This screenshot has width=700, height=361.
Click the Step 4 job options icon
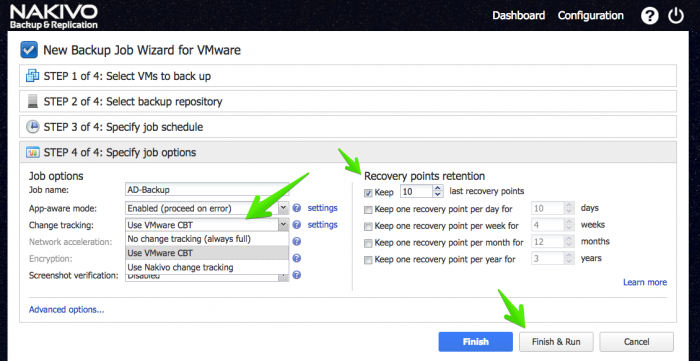pyautogui.click(x=33, y=152)
